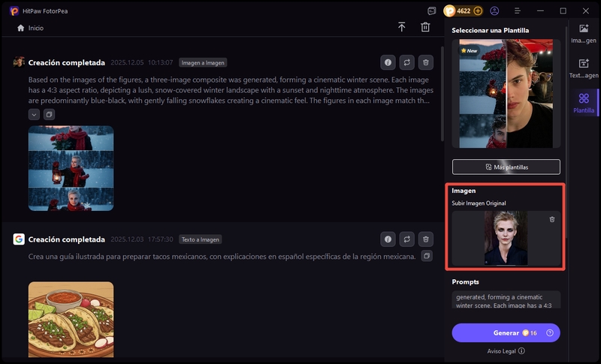This screenshot has width=601, height=364.
Task: Switch to the Plantilla tab
Action: tap(584, 103)
